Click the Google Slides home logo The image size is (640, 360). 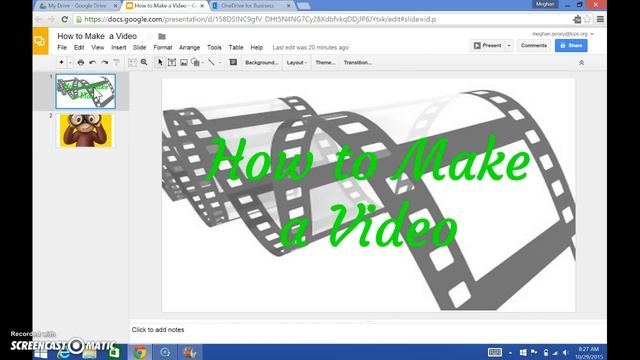coord(40,41)
